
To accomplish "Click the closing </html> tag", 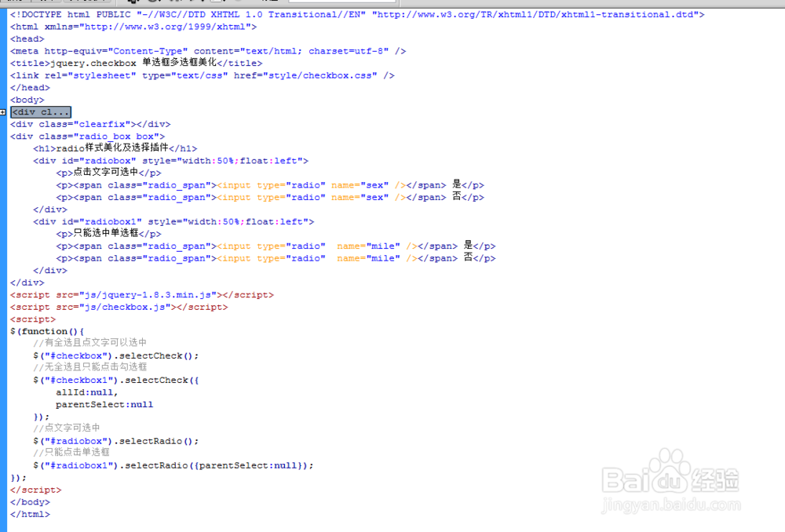I will click(x=30, y=514).
